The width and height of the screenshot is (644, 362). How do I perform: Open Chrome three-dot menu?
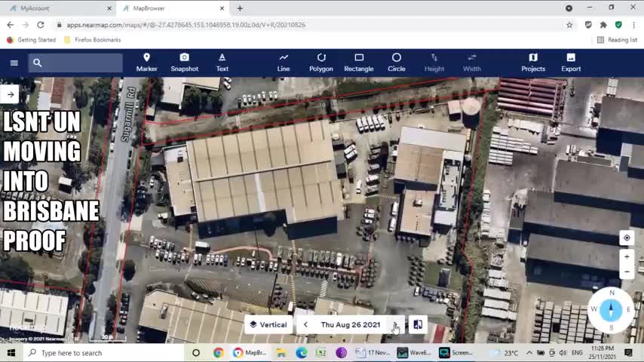tap(633, 25)
